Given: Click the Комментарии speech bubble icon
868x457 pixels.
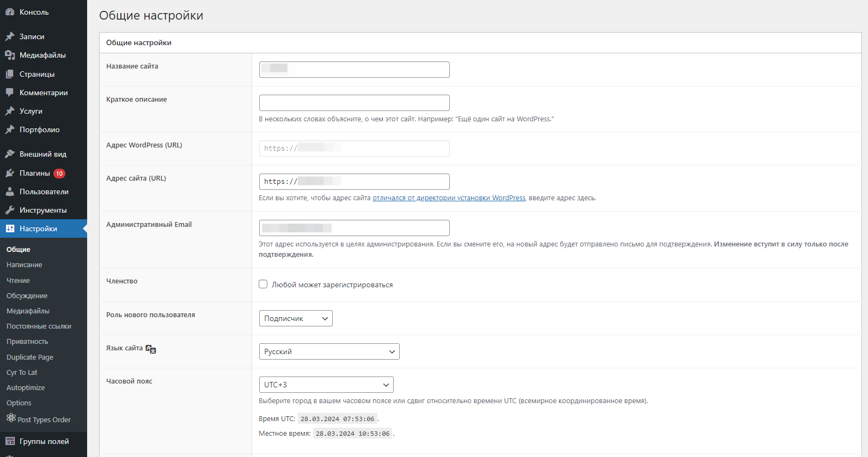Looking at the screenshot, I should click(10, 92).
